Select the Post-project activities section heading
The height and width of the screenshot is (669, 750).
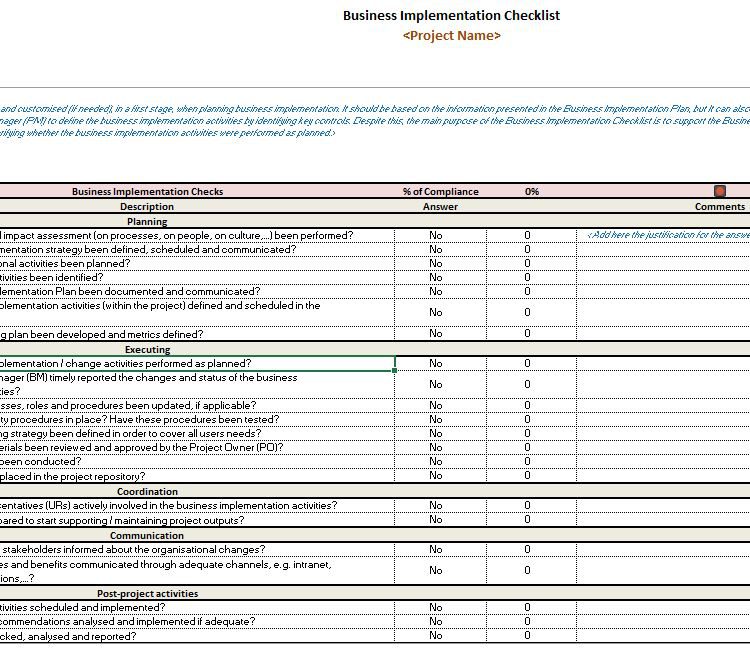tap(147, 593)
